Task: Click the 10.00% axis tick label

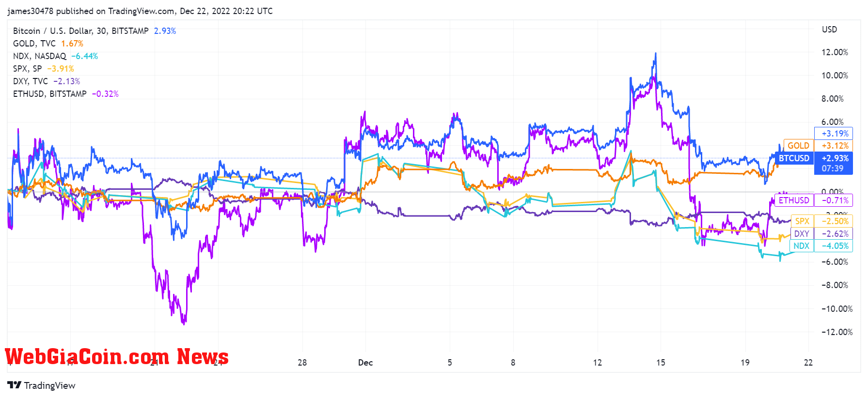Action: coord(835,76)
